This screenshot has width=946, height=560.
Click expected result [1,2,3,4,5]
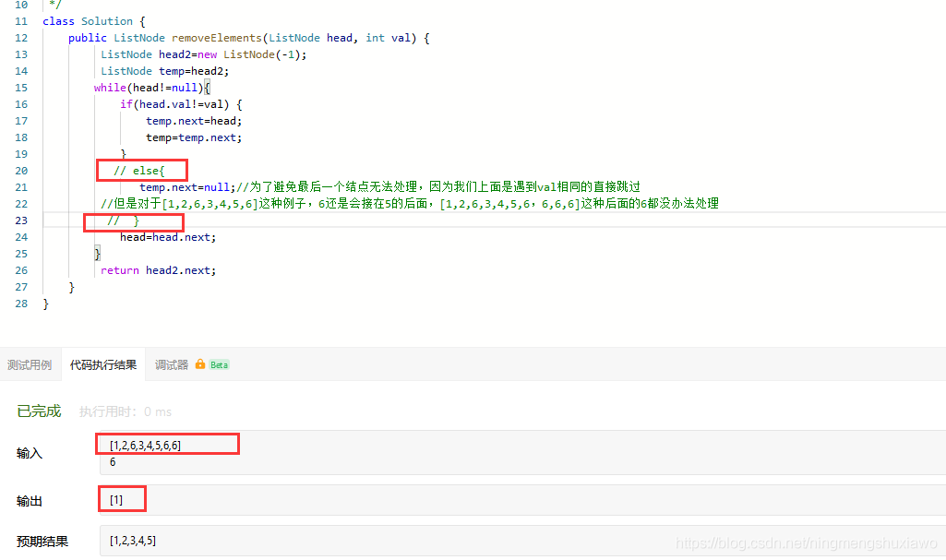coord(133,541)
